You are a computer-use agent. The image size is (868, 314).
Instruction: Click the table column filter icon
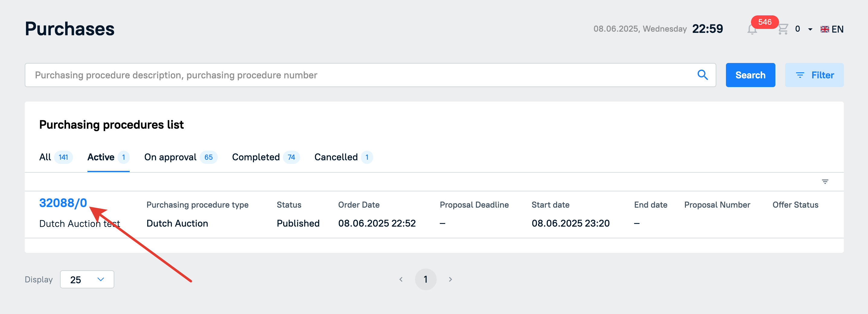click(825, 182)
